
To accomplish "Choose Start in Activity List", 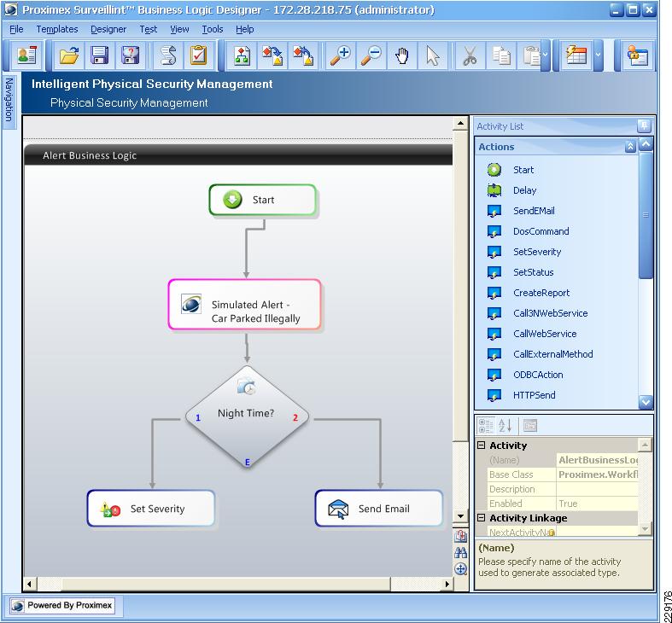I will pyautogui.click(x=523, y=170).
